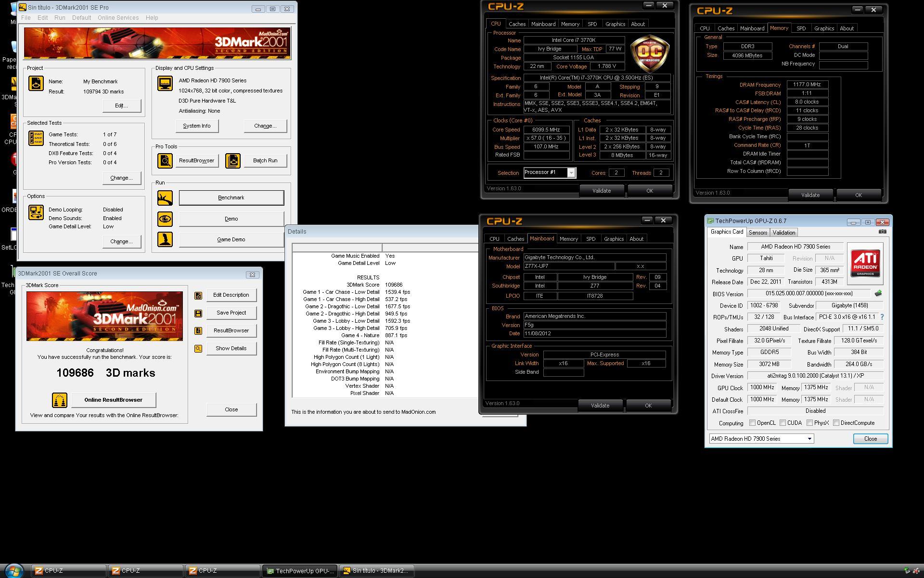Open the Run menu in 3DMark2001

point(60,18)
